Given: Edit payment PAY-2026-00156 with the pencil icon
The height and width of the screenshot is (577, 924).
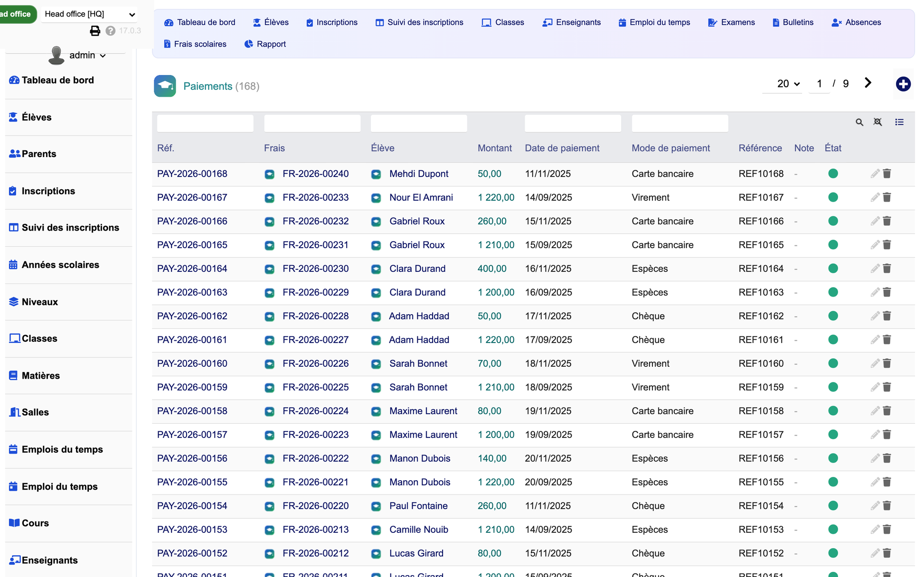Looking at the screenshot, I should click(875, 458).
